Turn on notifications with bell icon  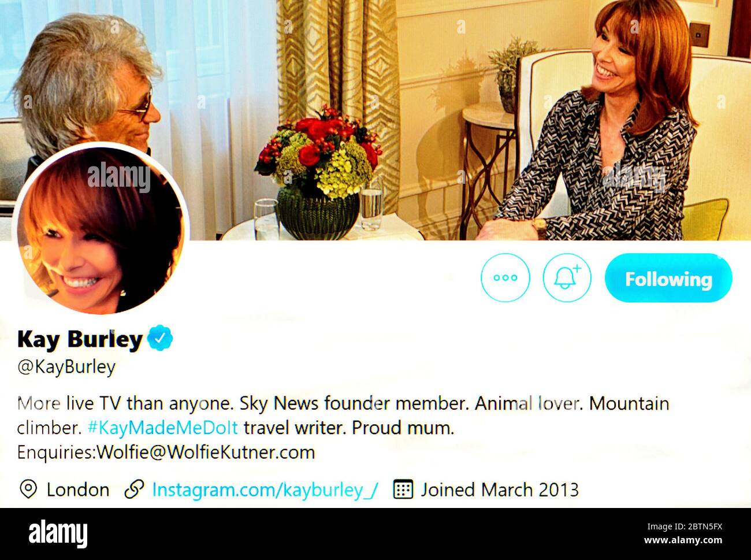click(567, 277)
